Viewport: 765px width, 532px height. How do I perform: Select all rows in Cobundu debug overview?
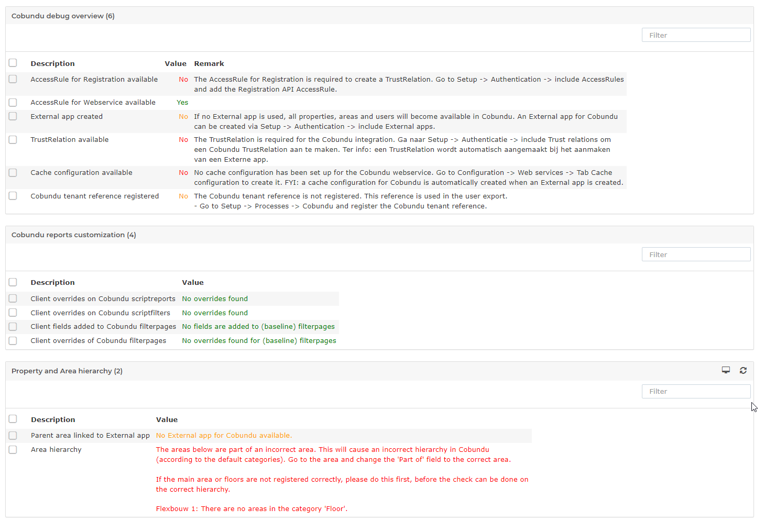pyautogui.click(x=13, y=63)
